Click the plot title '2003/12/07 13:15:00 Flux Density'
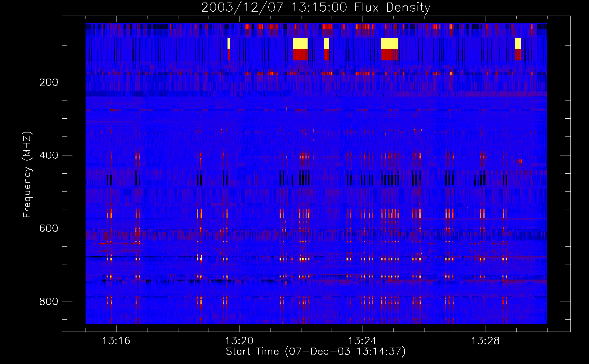The image size is (589, 364). 316,7
